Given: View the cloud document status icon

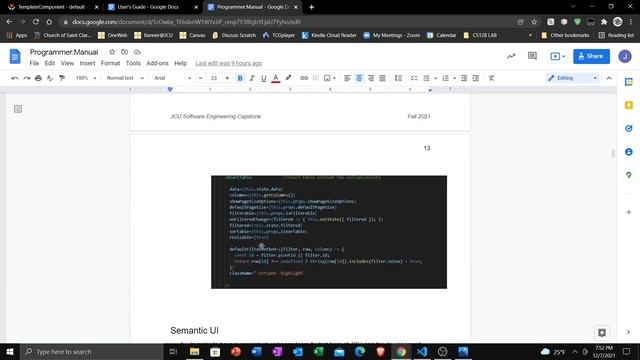Looking at the screenshot, I should [x=137, y=52].
